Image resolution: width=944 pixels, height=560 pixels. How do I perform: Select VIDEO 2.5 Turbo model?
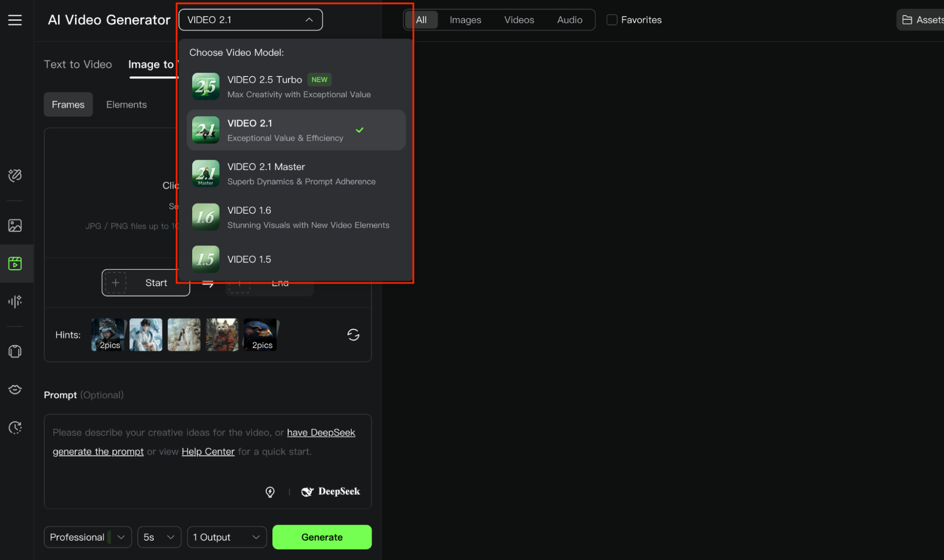coord(296,86)
